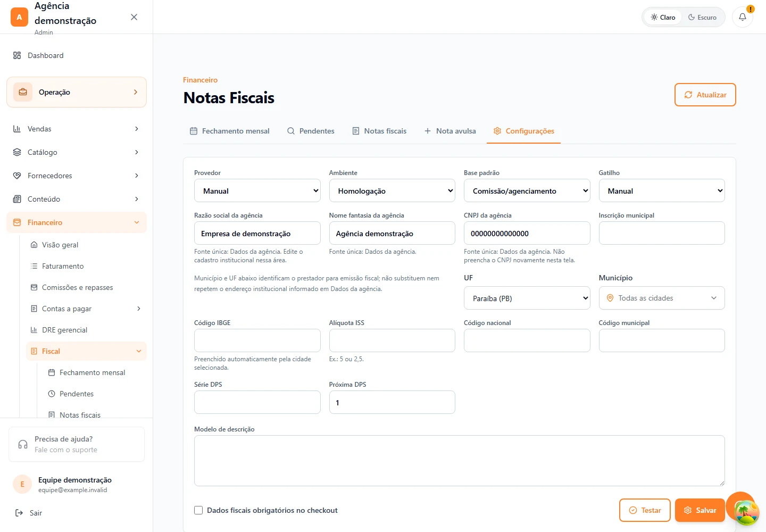Open the Ambiente Homologação dropdown
This screenshot has width=766, height=532.
click(392, 190)
